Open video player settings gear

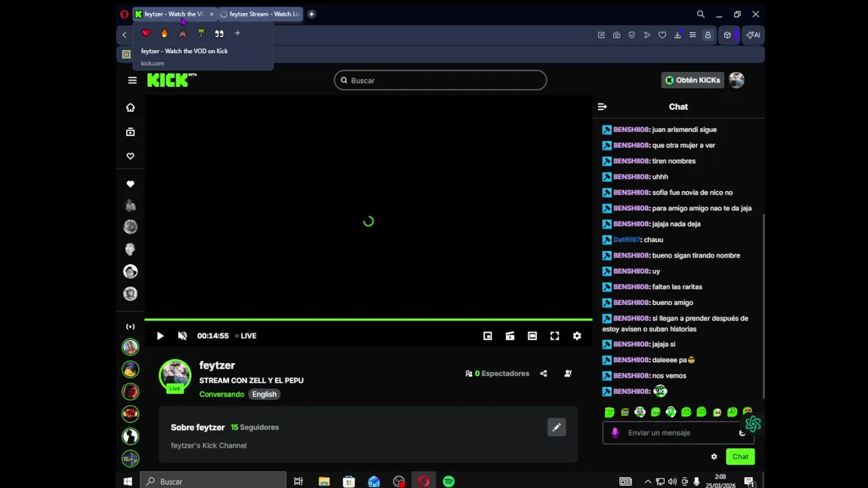[577, 335]
